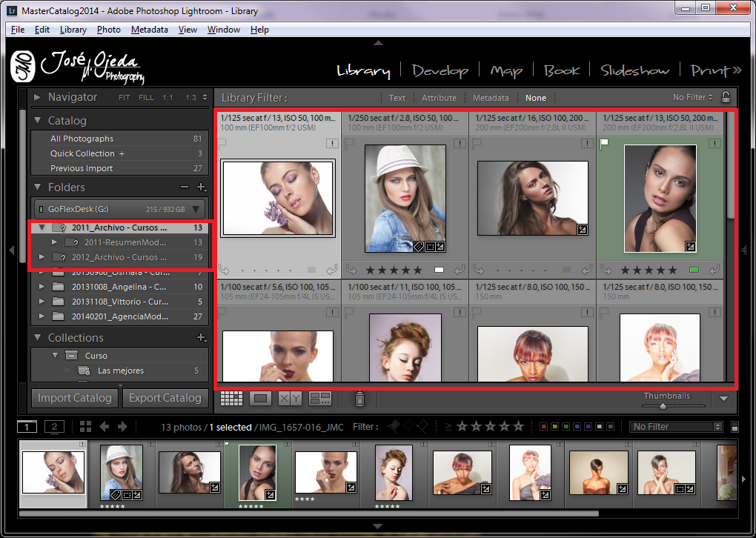Select the 20140201_AgenciaMod folder

[119, 316]
